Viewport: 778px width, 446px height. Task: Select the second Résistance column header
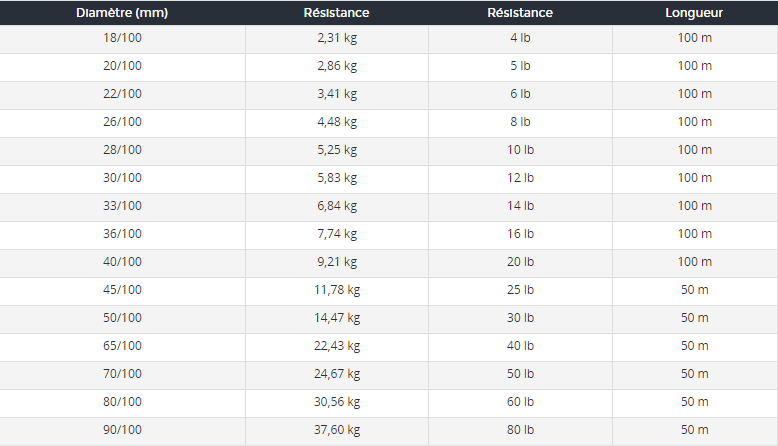click(x=520, y=13)
